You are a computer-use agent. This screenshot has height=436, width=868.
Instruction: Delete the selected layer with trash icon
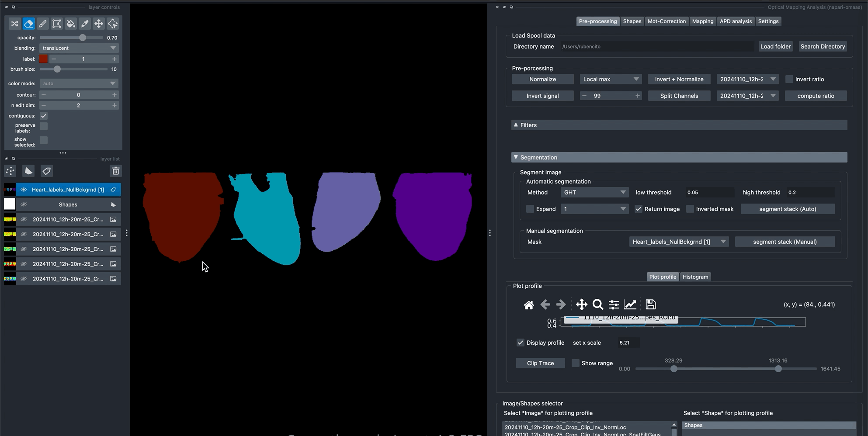[116, 171]
